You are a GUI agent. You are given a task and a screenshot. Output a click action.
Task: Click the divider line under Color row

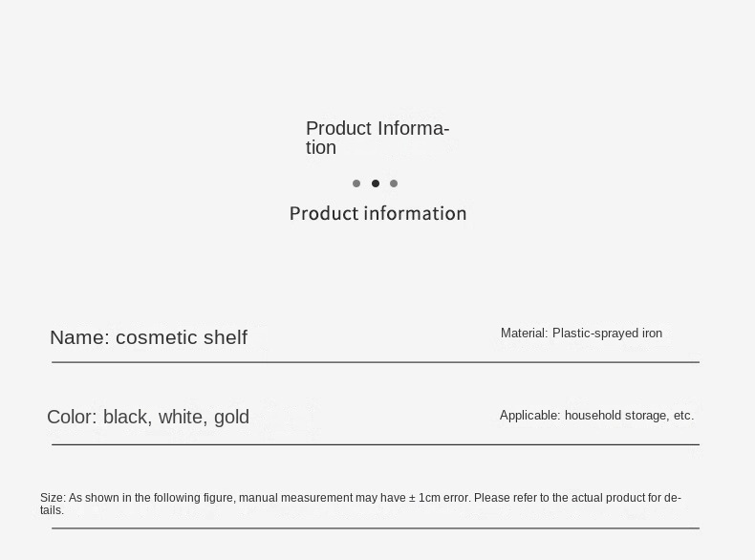pyautogui.click(x=376, y=444)
